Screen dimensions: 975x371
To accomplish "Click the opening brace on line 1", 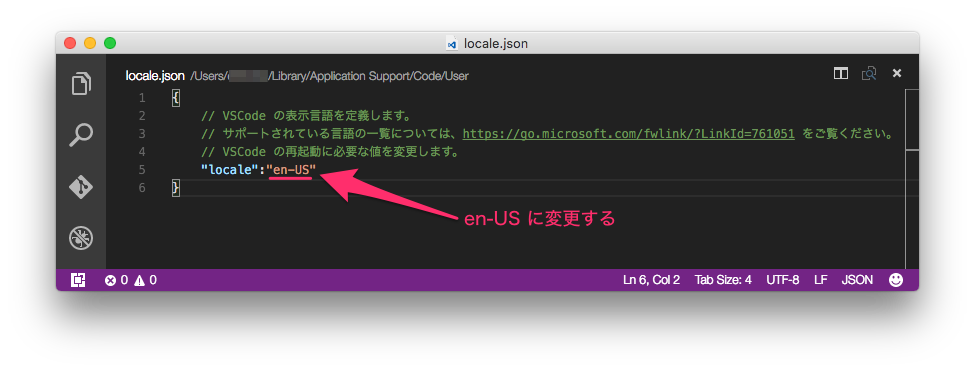I will 175,98.
